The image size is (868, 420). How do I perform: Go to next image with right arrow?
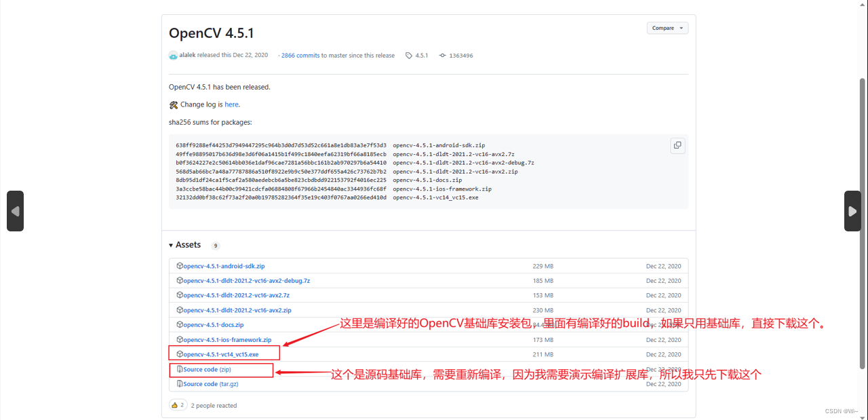point(852,211)
